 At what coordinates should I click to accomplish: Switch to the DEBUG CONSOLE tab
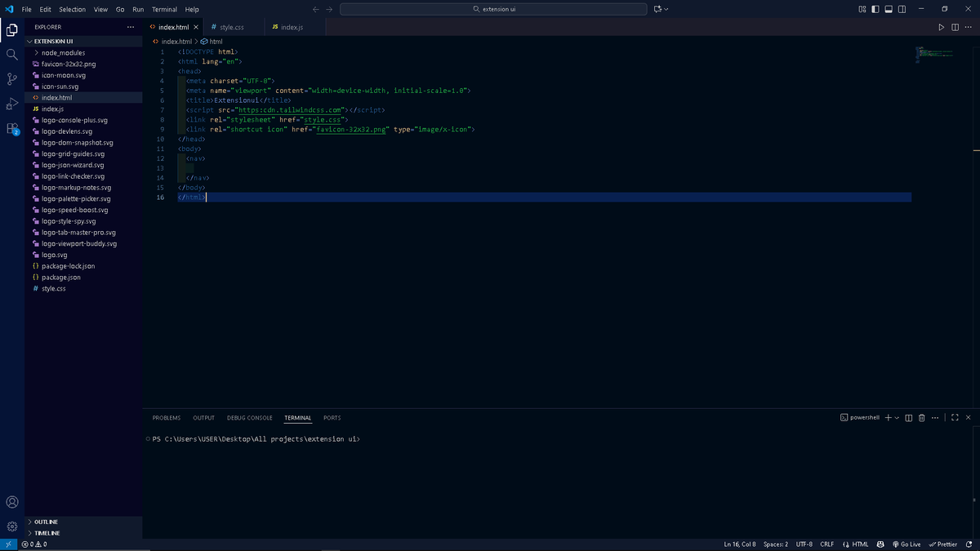(x=250, y=418)
